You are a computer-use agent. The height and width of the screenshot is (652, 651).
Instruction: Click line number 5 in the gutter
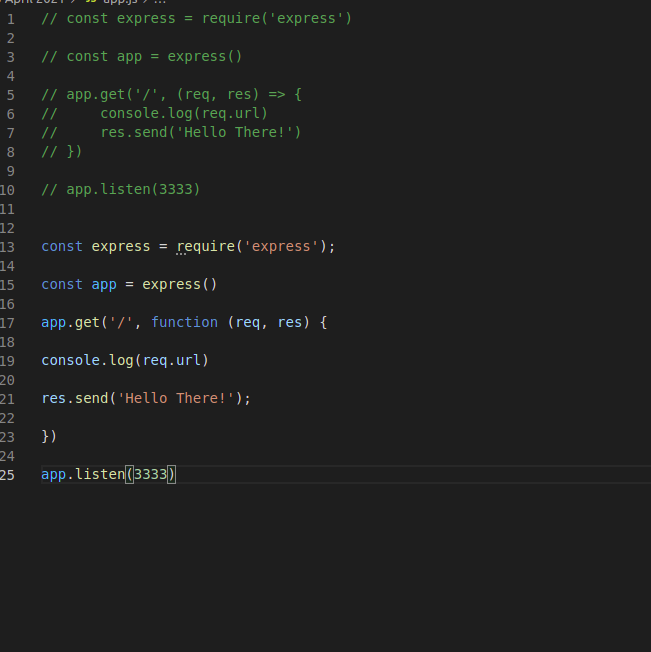[10, 95]
